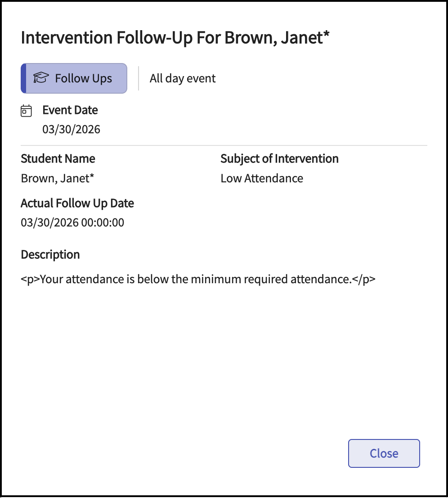Click the blue accent stripe on Follow Ups badge

point(23,78)
